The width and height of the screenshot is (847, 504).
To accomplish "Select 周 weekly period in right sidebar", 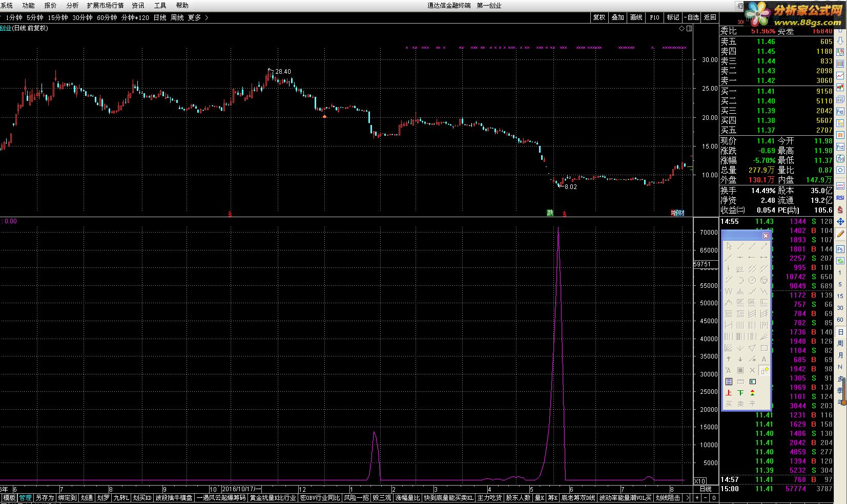I will click(x=840, y=343).
